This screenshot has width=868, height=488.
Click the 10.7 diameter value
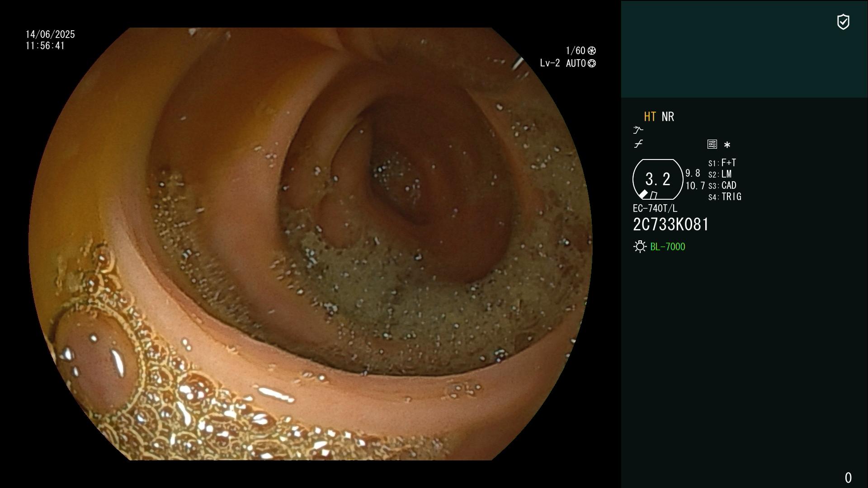[x=695, y=186]
